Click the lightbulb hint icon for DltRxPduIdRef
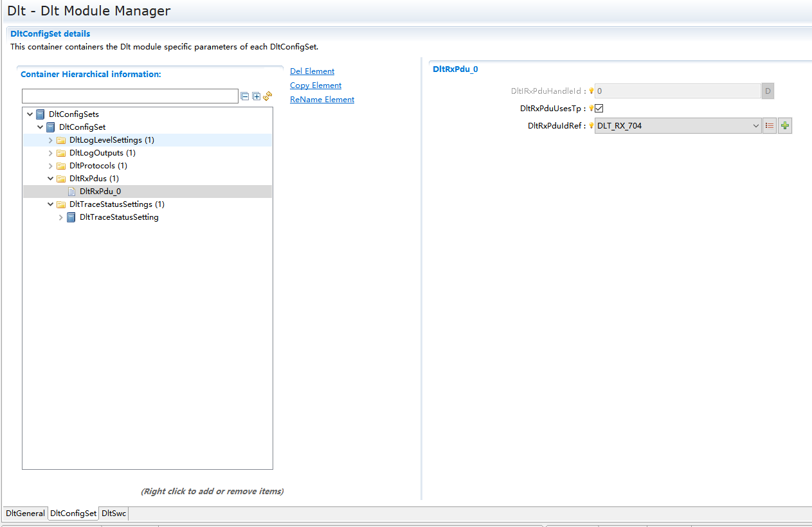Viewport: 812px width, 527px height. click(591, 126)
